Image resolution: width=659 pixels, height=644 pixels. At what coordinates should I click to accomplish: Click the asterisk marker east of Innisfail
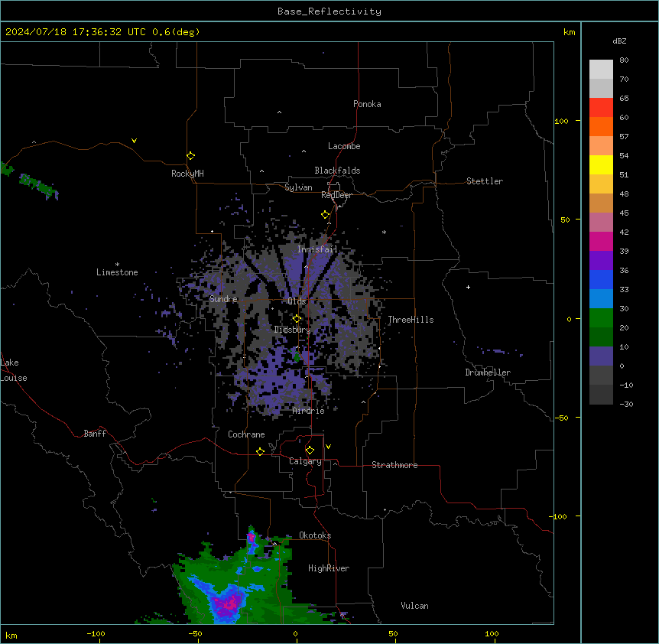[384, 232]
